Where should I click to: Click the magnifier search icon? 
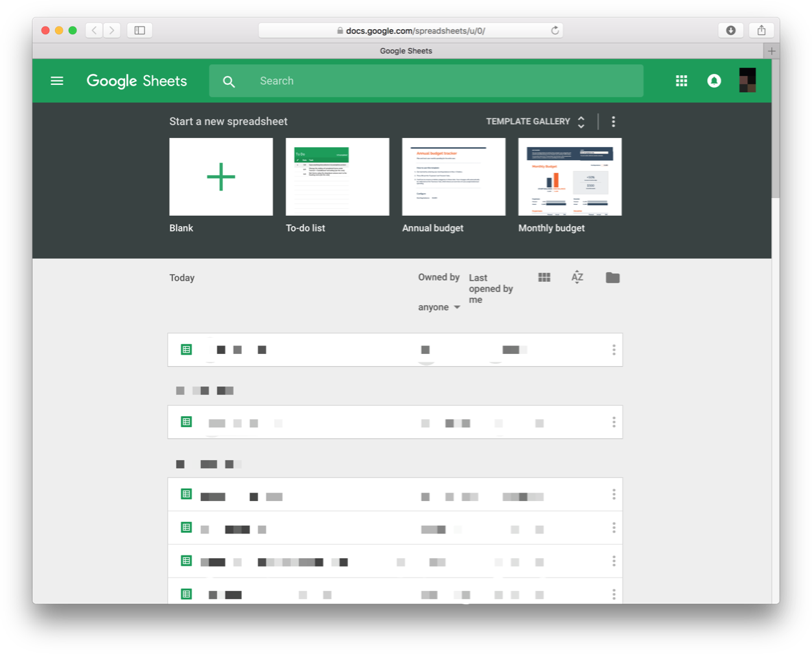[x=229, y=82]
